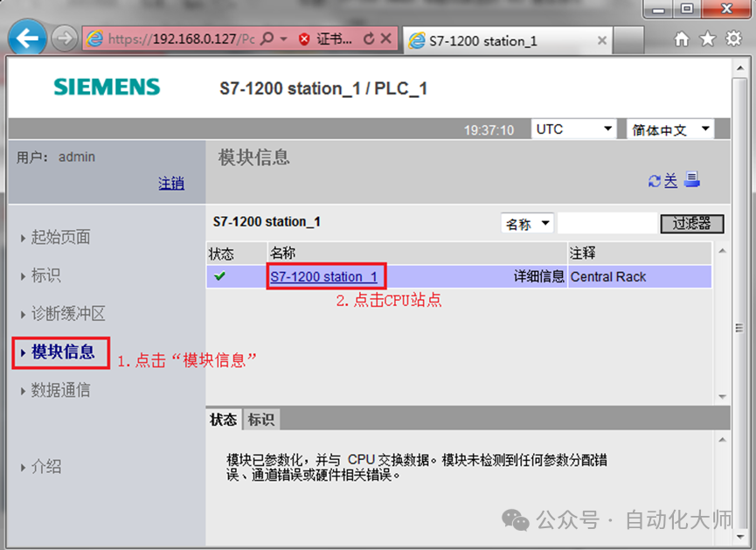The height and width of the screenshot is (550, 756).
Task: Click page scrollbar down arrow
Action: 740,536
